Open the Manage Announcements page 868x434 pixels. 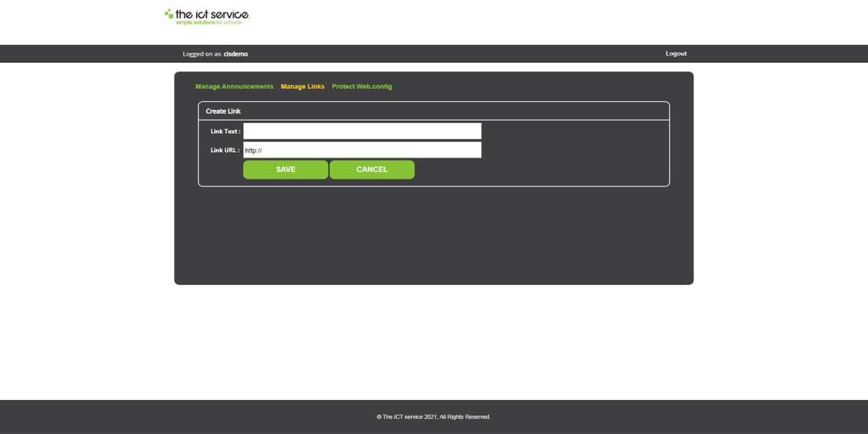click(x=234, y=86)
